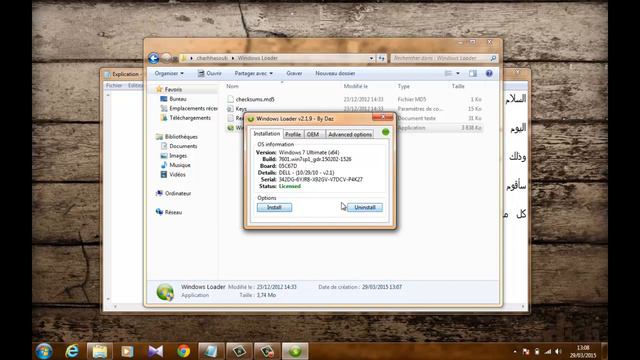Screen dimensions: 640x360
Task: Create a folder with Nouveau dossier
Action: coord(335,73)
